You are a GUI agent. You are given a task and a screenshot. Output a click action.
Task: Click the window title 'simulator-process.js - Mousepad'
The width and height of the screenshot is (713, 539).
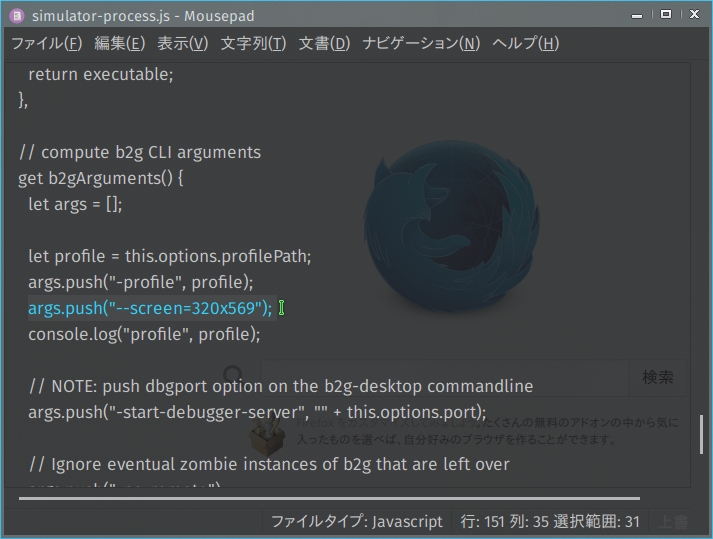pos(143,16)
